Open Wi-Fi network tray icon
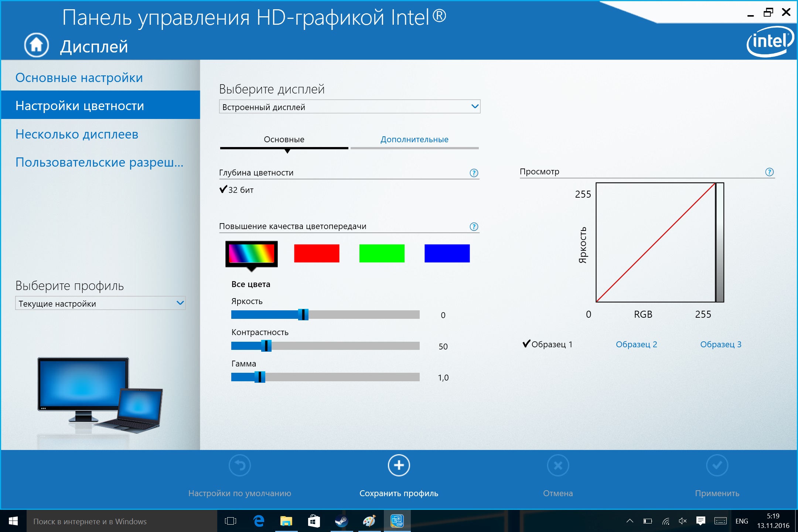This screenshot has width=798, height=532. click(666, 521)
